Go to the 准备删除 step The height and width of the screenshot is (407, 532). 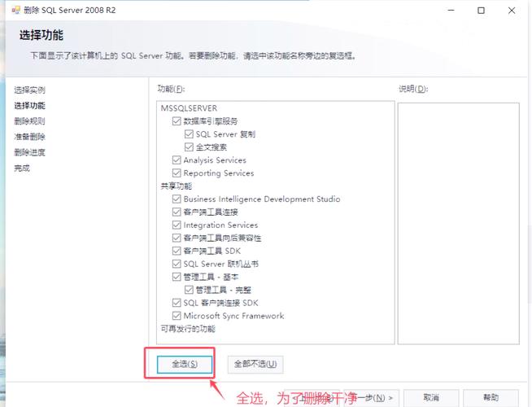point(29,137)
